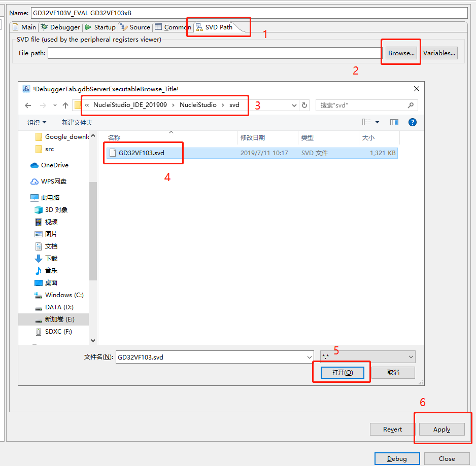
Task: Click the help question mark icon
Action: (x=413, y=122)
